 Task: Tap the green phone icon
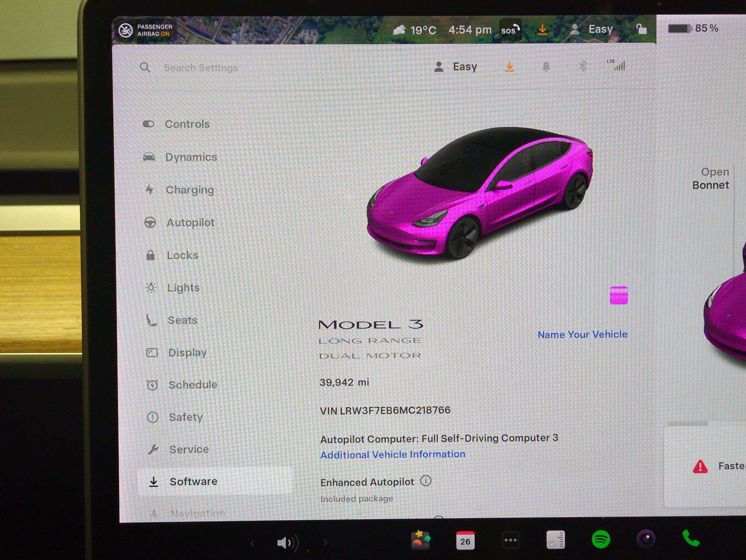pyautogui.click(x=691, y=539)
